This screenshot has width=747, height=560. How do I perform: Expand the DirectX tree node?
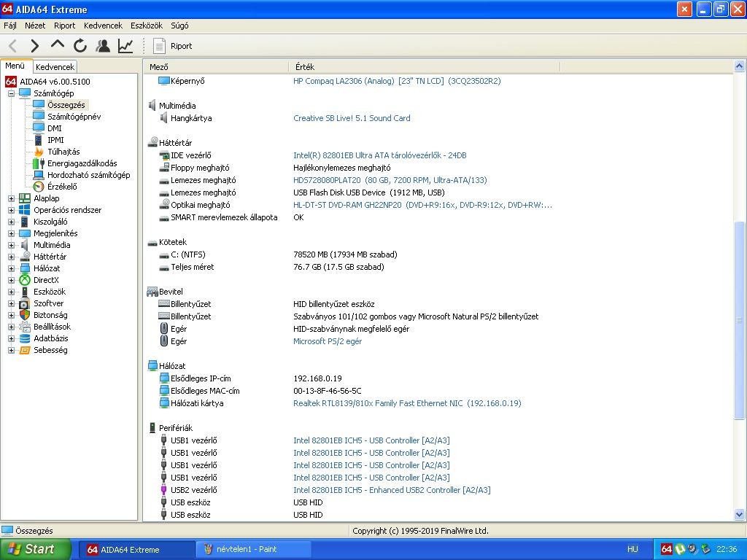click(12, 280)
